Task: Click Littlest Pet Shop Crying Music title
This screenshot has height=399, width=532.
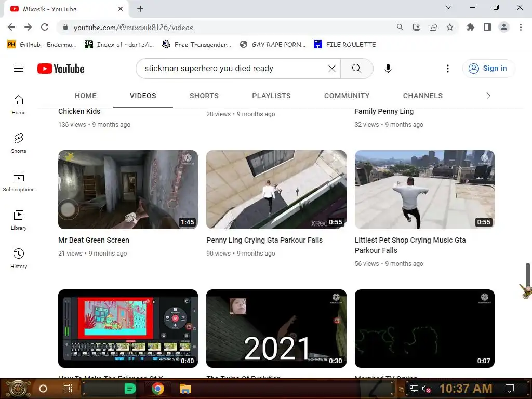Action: 410,245
